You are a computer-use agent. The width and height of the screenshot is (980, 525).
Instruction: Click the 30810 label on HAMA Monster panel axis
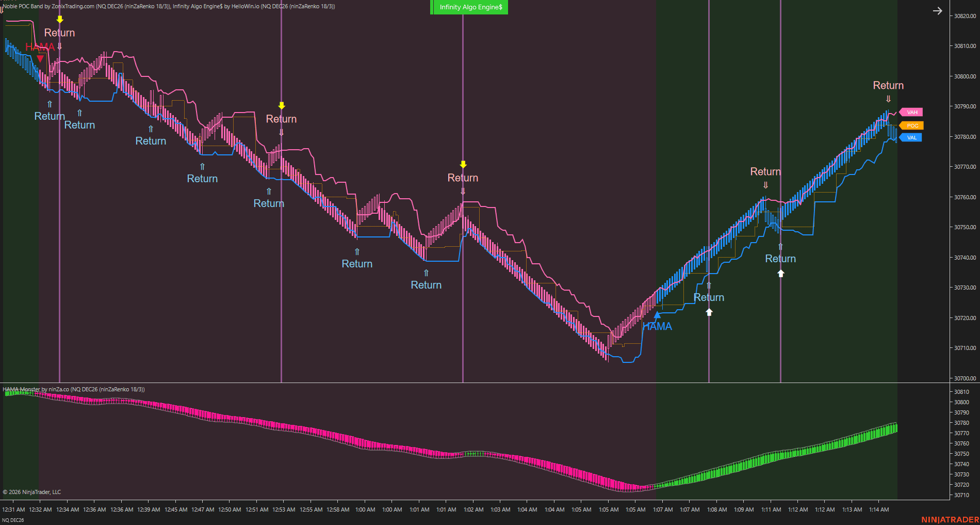click(961, 392)
